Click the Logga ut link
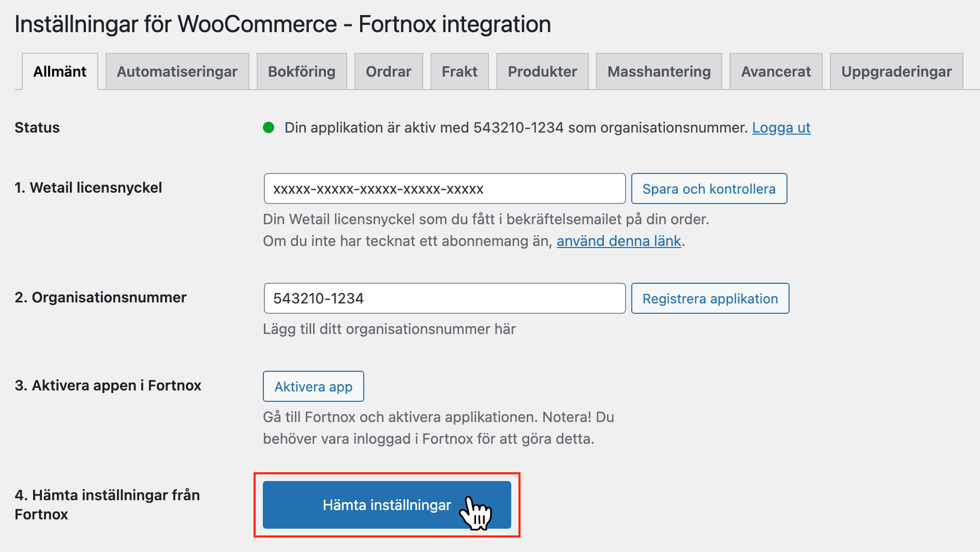The width and height of the screenshot is (980, 552). (x=781, y=127)
